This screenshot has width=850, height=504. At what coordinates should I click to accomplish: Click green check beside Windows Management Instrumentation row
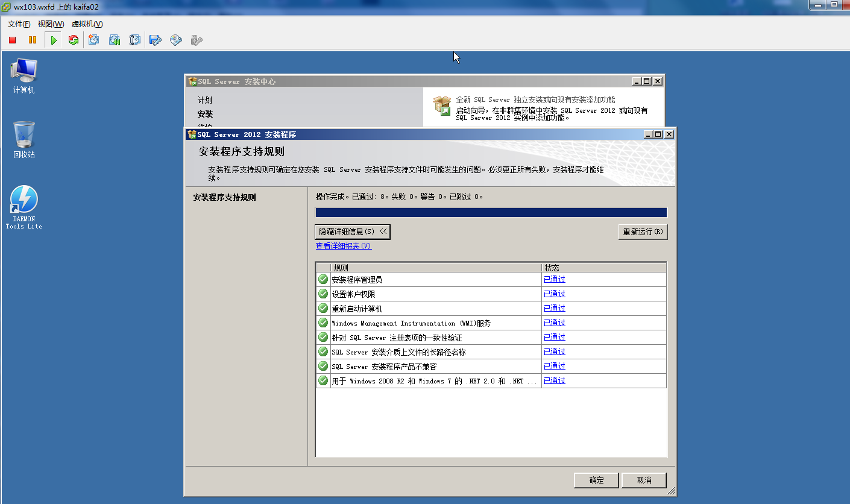323,323
